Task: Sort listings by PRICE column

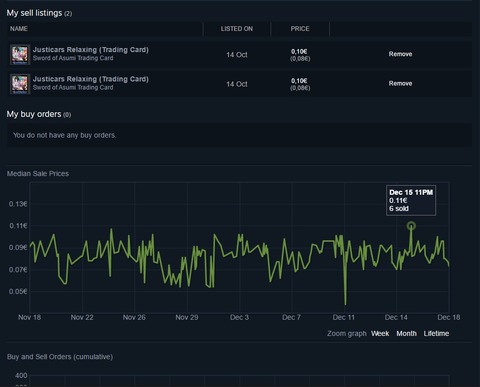Action: (x=300, y=29)
